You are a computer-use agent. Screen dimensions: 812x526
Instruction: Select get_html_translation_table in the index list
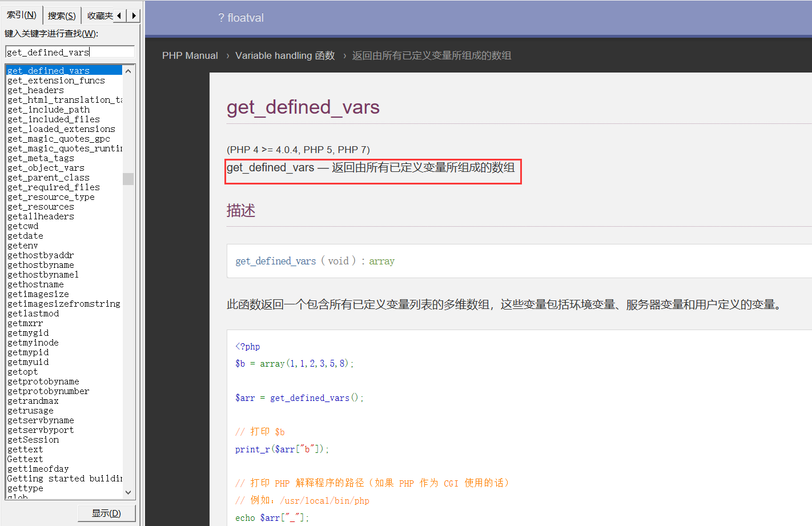point(65,100)
